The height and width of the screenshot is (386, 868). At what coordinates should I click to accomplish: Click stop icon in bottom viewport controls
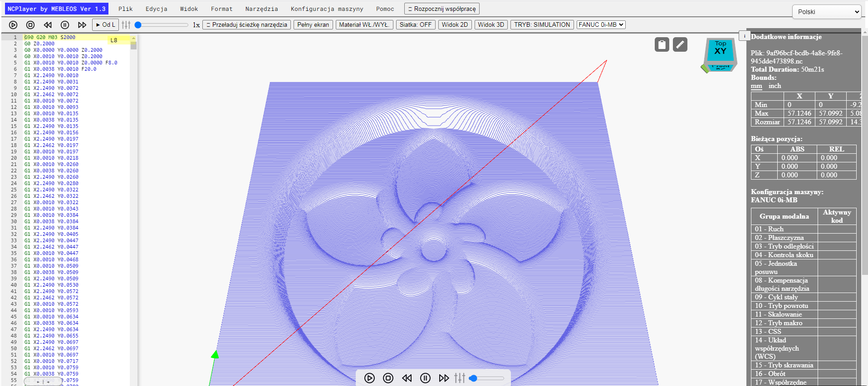coord(388,378)
